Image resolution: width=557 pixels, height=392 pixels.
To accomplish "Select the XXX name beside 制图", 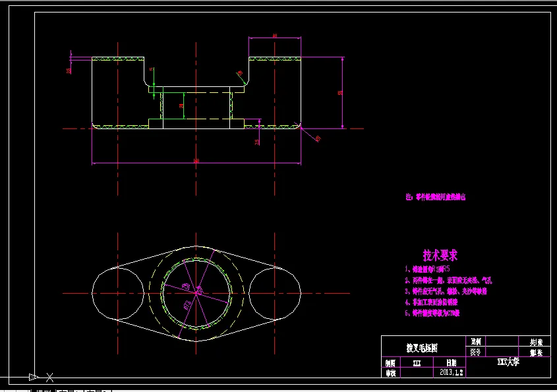I will tap(417, 363).
